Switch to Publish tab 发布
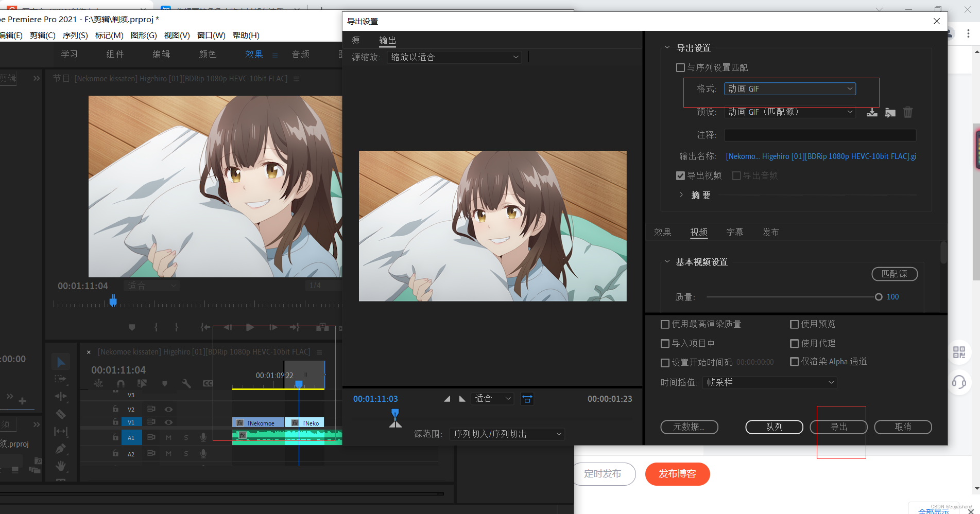Image resolution: width=980 pixels, height=514 pixels. coord(770,233)
